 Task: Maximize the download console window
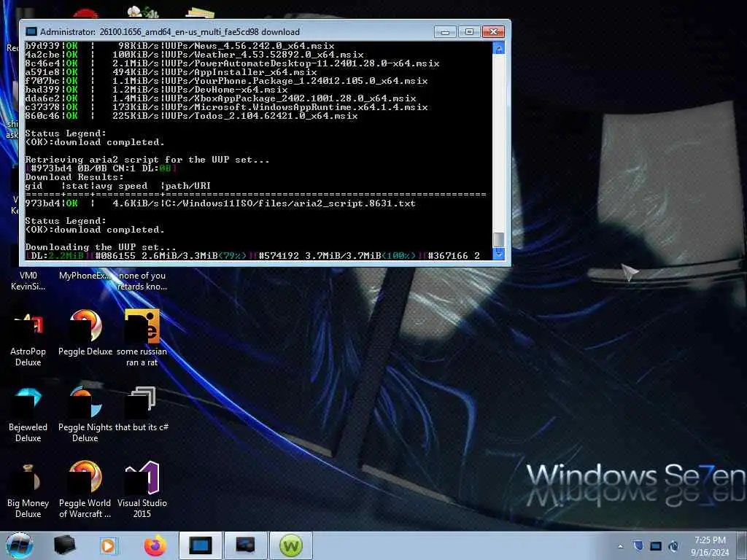[x=469, y=32]
